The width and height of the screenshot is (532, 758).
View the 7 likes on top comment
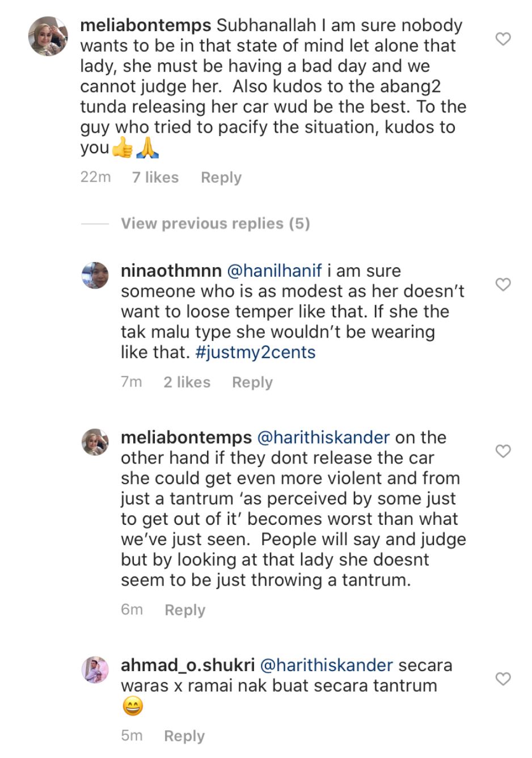pos(155,178)
